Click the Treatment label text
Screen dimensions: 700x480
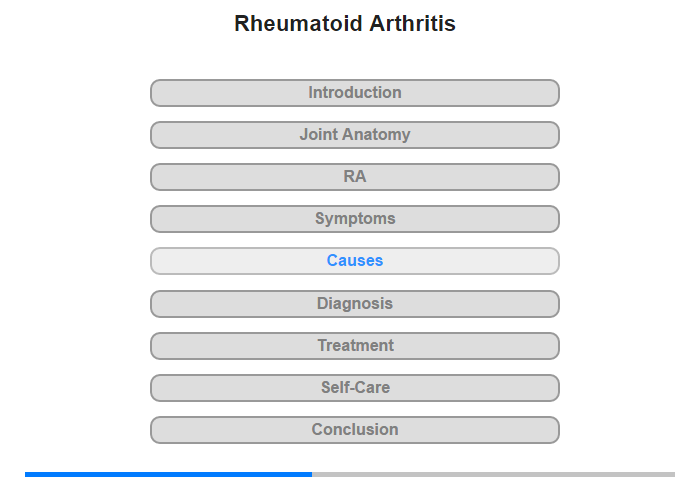tap(355, 346)
